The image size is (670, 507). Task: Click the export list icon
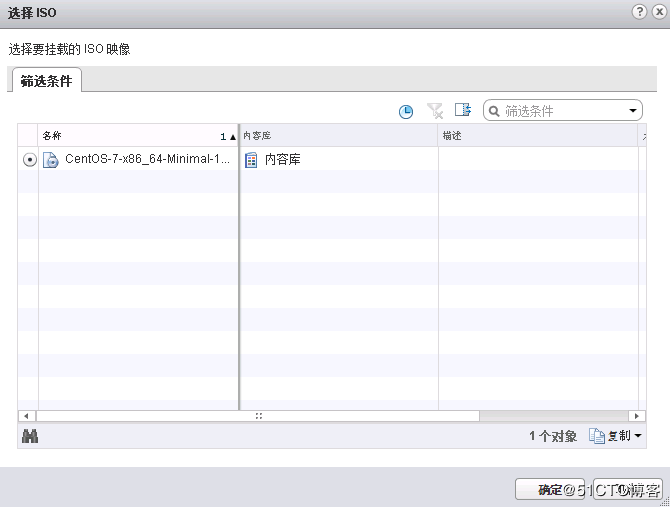click(x=462, y=111)
